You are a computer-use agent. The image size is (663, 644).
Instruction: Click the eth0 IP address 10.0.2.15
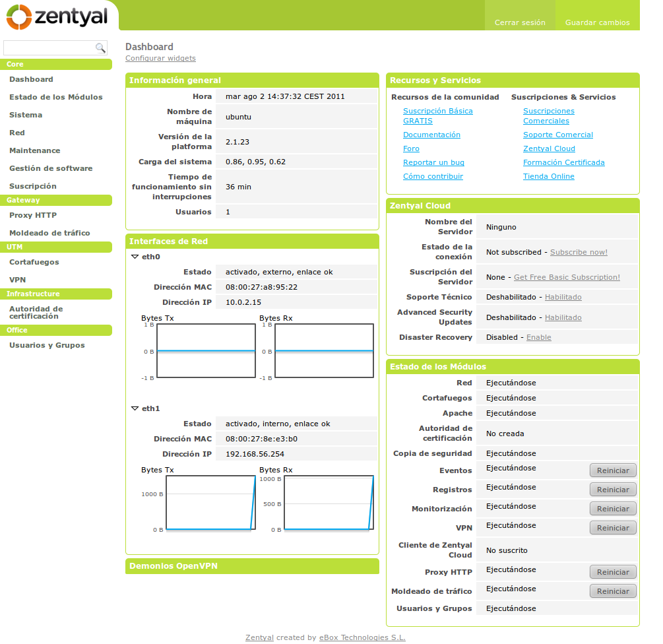(x=243, y=302)
